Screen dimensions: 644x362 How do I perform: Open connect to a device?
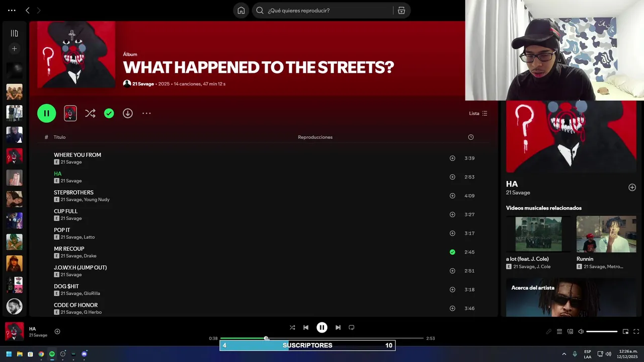(570, 331)
